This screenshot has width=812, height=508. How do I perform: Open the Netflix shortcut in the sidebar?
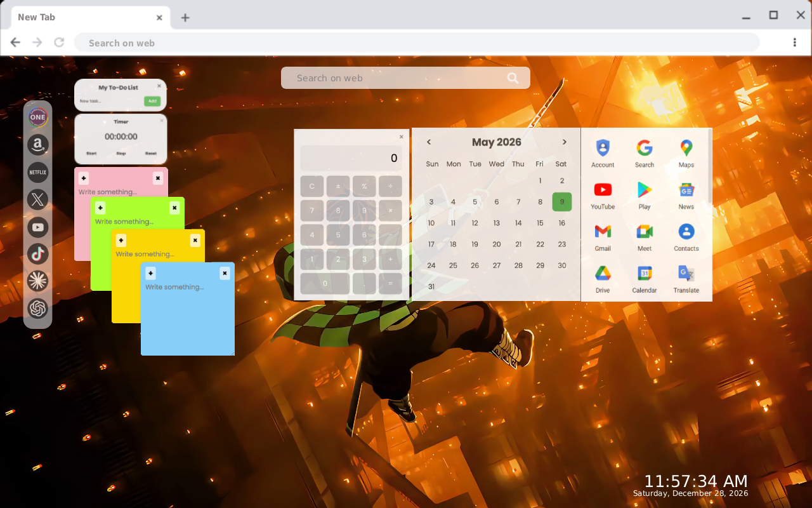38,173
